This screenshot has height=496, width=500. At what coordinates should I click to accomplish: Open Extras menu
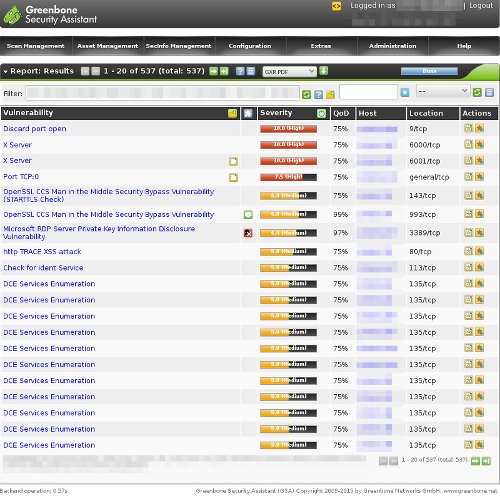coord(321,46)
